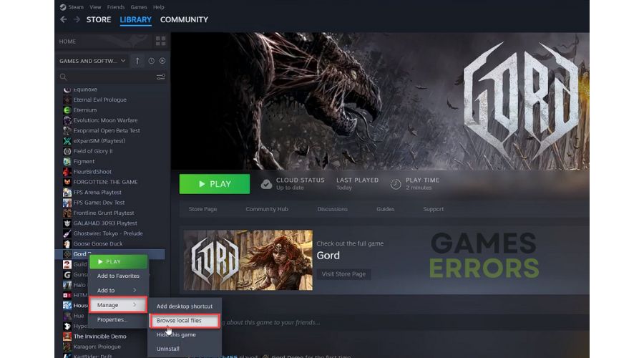Open the Support link
644x358 pixels.
pyautogui.click(x=434, y=209)
